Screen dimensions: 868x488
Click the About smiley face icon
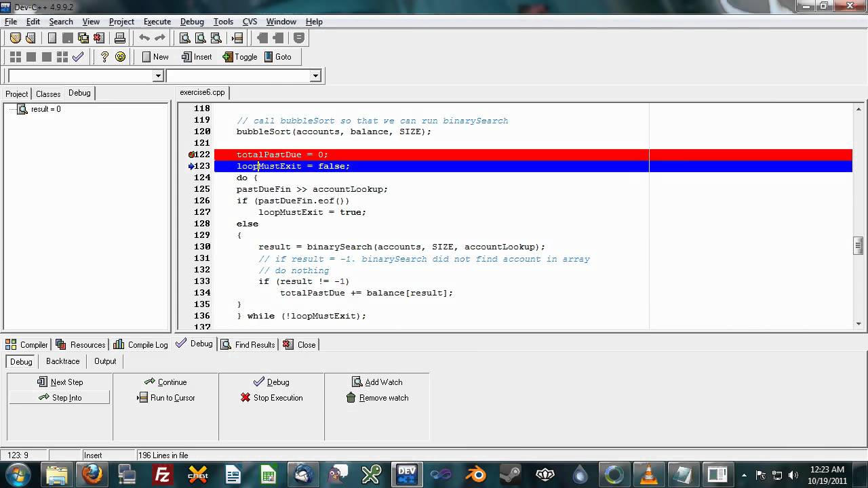(x=120, y=57)
